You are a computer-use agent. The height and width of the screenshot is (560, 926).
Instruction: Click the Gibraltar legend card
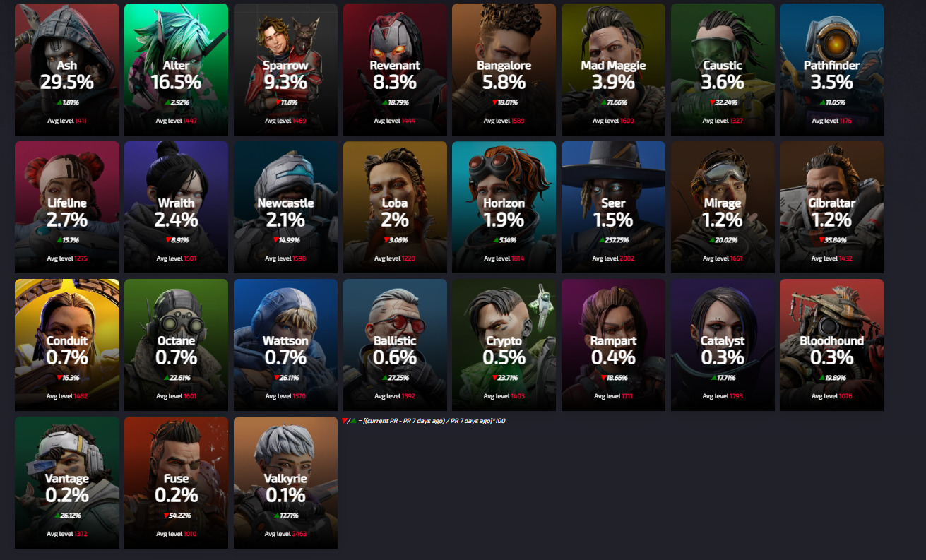[x=831, y=207]
